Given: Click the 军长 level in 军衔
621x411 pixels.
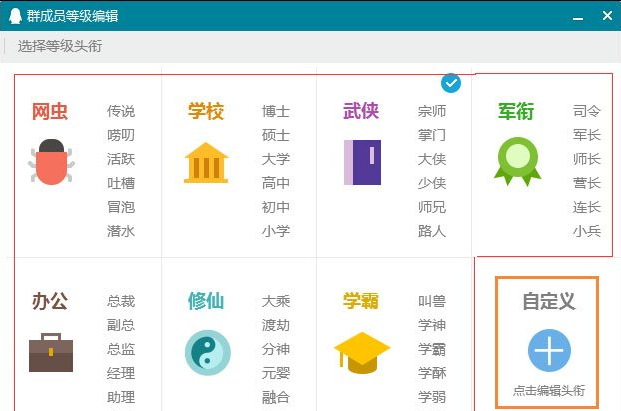Looking at the screenshot, I should [587, 135].
